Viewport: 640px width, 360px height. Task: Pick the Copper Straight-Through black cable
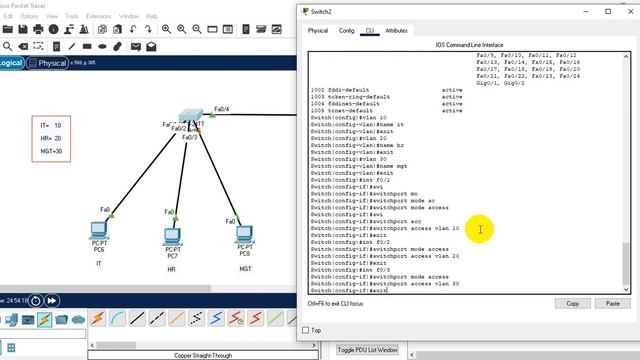[137, 318]
